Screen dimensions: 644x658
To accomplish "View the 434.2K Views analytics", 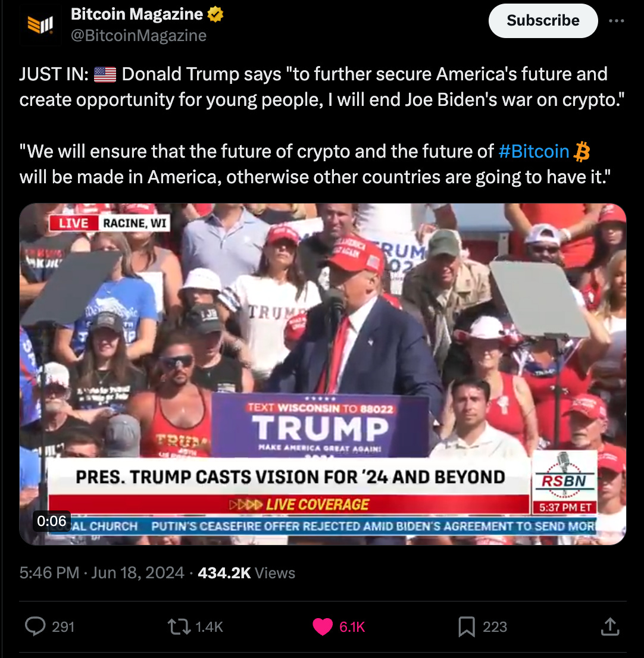I will tap(246, 573).
